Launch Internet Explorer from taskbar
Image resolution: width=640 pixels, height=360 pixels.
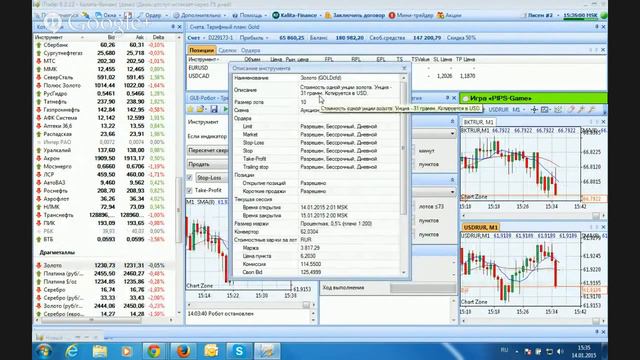point(72,351)
